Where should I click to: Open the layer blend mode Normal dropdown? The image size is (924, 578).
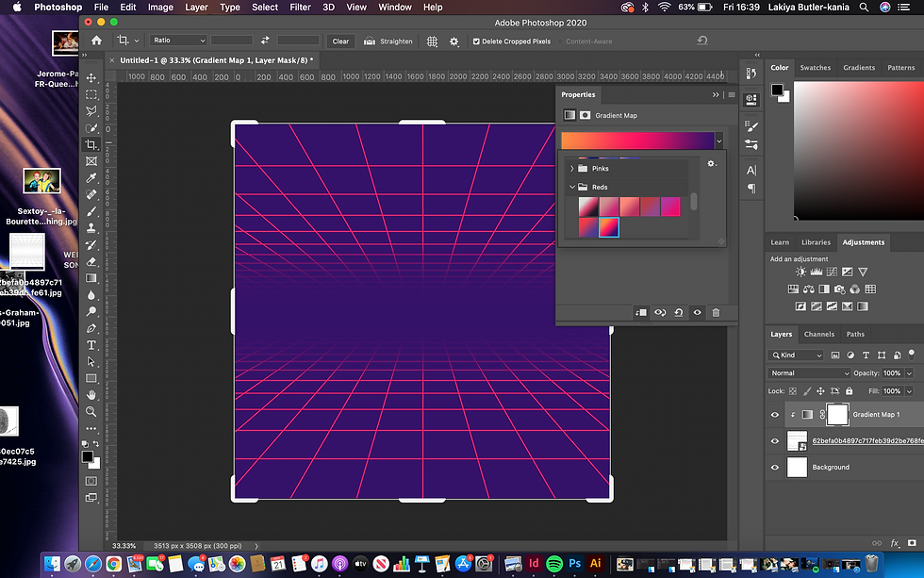[x=809, y=373]
